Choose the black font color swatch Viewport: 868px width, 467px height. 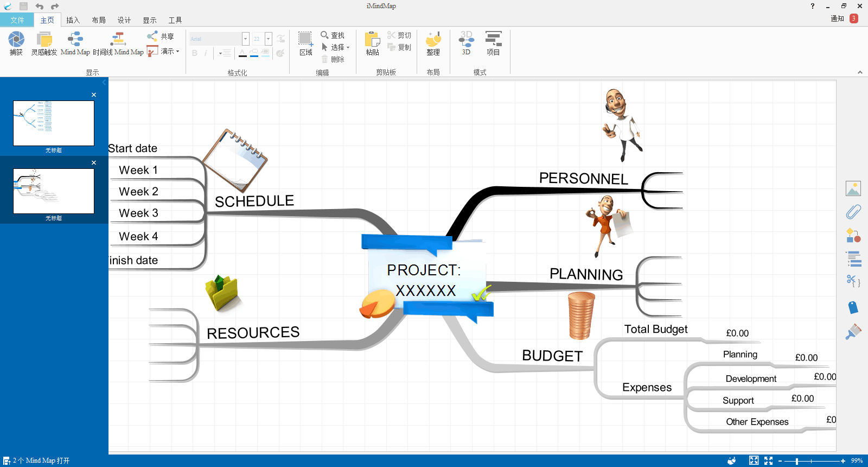(x=242, y=53)
